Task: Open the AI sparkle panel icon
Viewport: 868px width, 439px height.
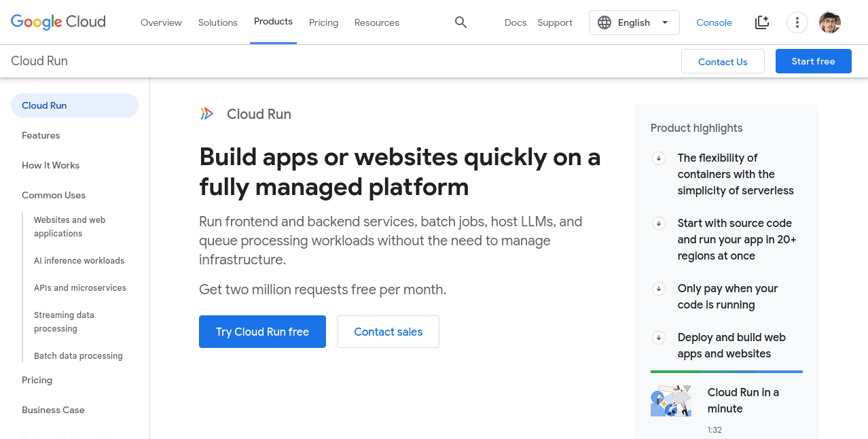Action: coord(762,22)
